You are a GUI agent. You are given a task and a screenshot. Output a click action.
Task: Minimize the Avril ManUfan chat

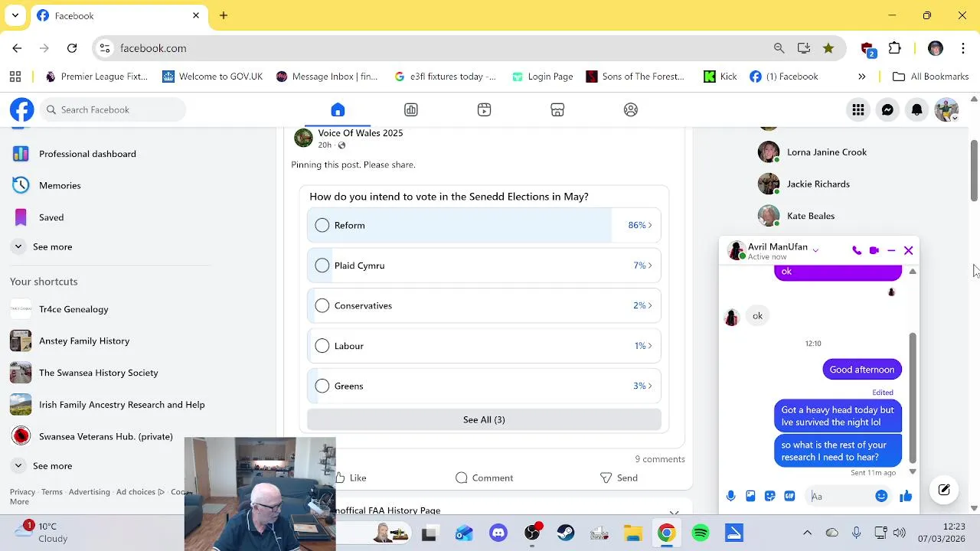[891, 250]
